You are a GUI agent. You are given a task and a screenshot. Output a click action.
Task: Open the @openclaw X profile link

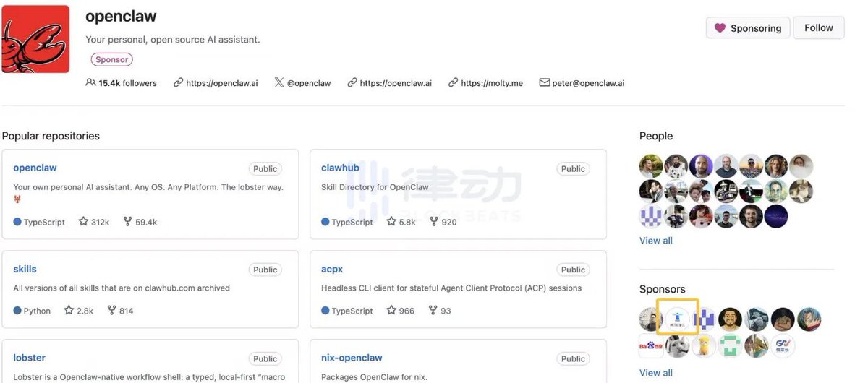click(302, 83)
